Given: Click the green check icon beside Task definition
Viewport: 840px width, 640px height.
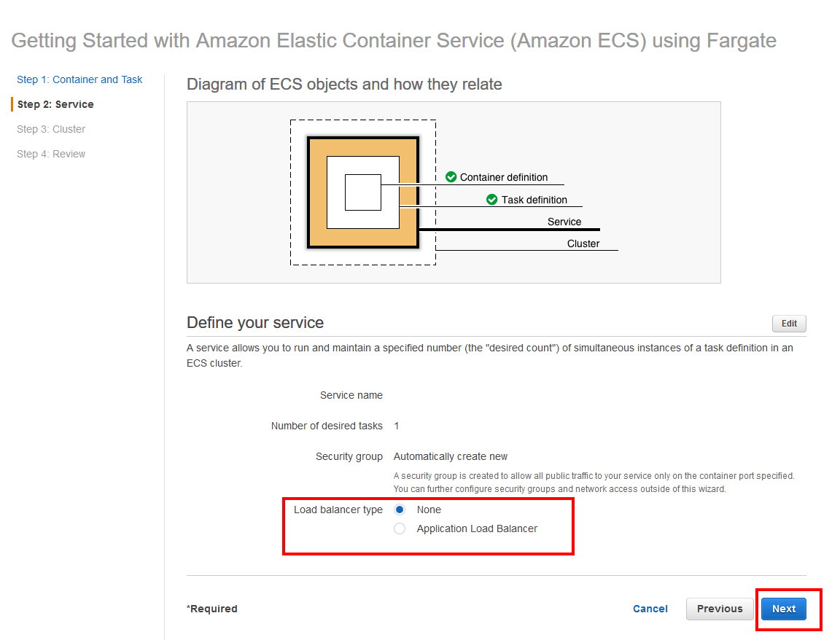Looking at the screenshot, I should 492,199.
